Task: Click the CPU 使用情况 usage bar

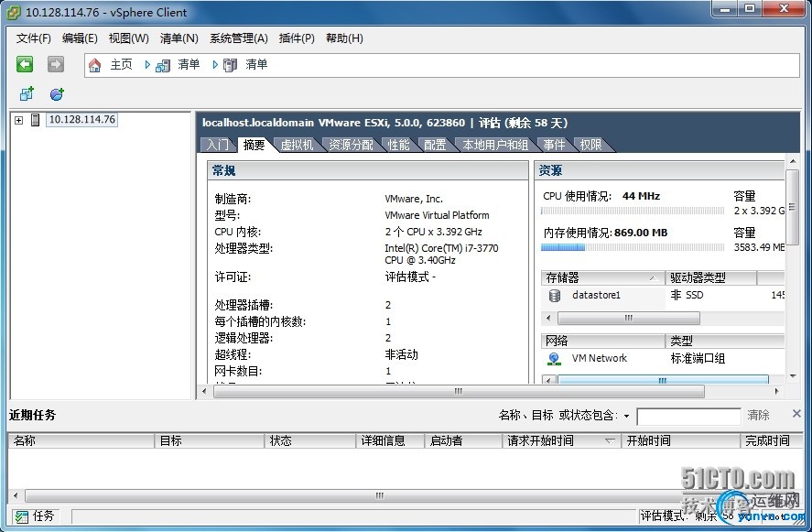Action: [x=633, y=211]
